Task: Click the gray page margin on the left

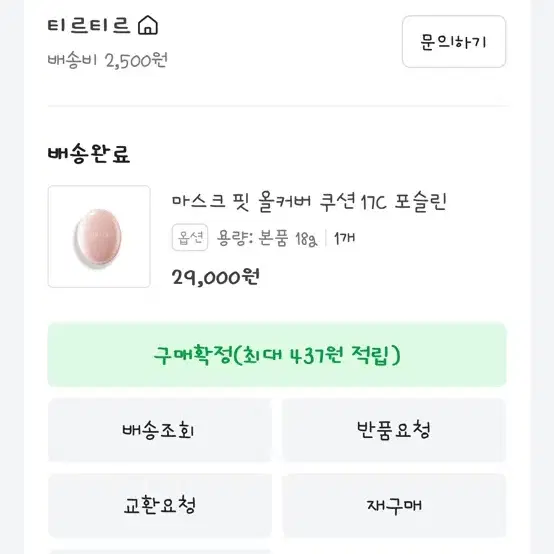Action: [x=12, y=277]
